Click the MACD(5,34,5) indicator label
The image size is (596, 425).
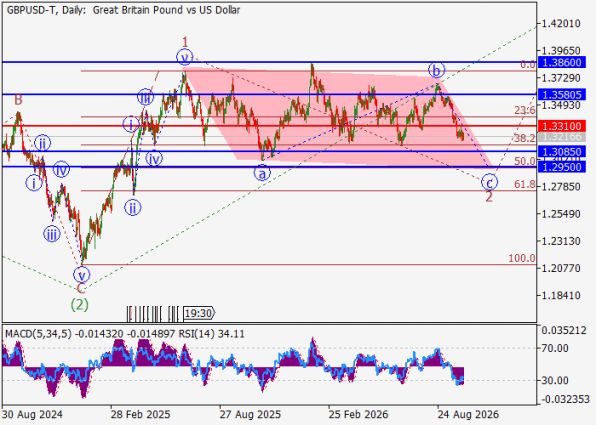(38, 334)
